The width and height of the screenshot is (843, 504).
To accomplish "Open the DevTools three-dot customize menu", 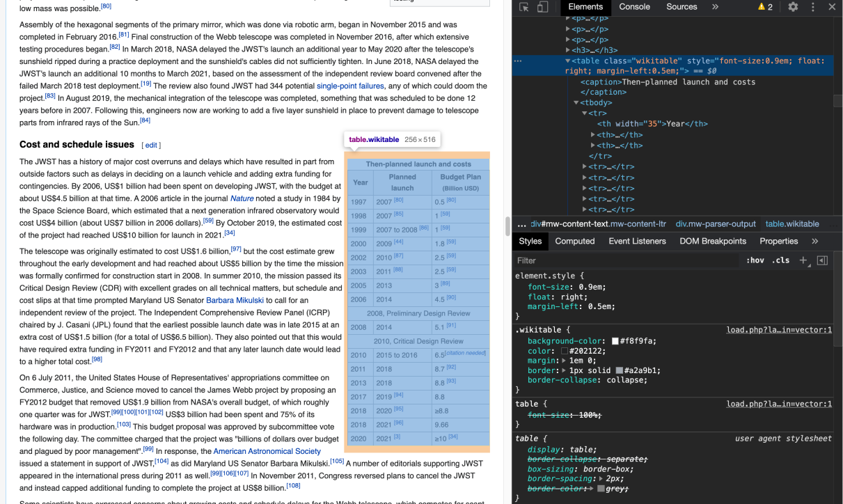I will (x=812, y=7).
